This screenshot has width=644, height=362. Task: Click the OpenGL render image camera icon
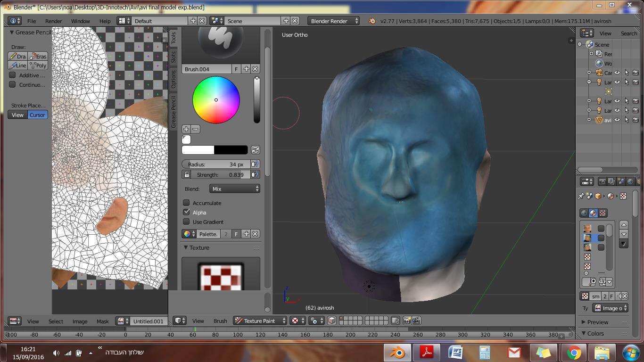click(x=407, y=321)
